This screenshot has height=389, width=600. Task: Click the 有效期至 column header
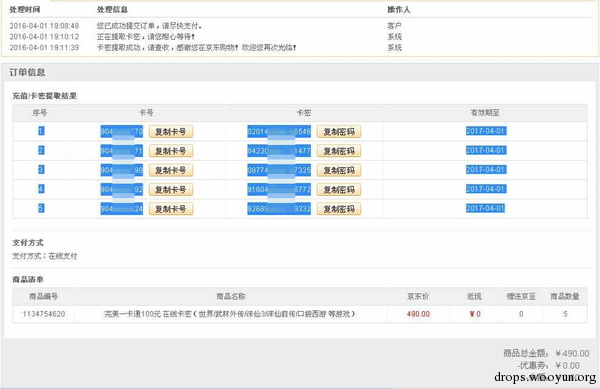[x=485, y=113]
